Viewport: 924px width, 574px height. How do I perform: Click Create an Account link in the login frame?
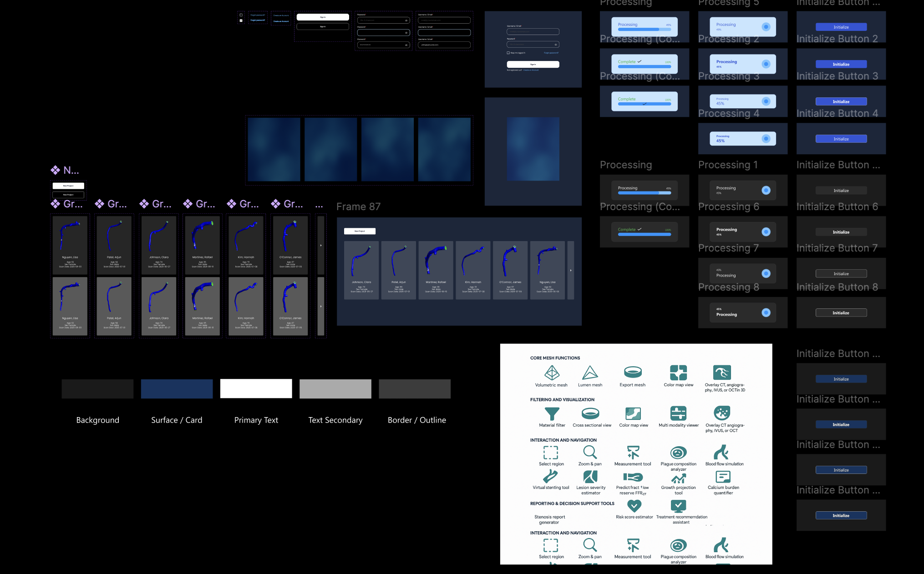(x=531, y=70)
